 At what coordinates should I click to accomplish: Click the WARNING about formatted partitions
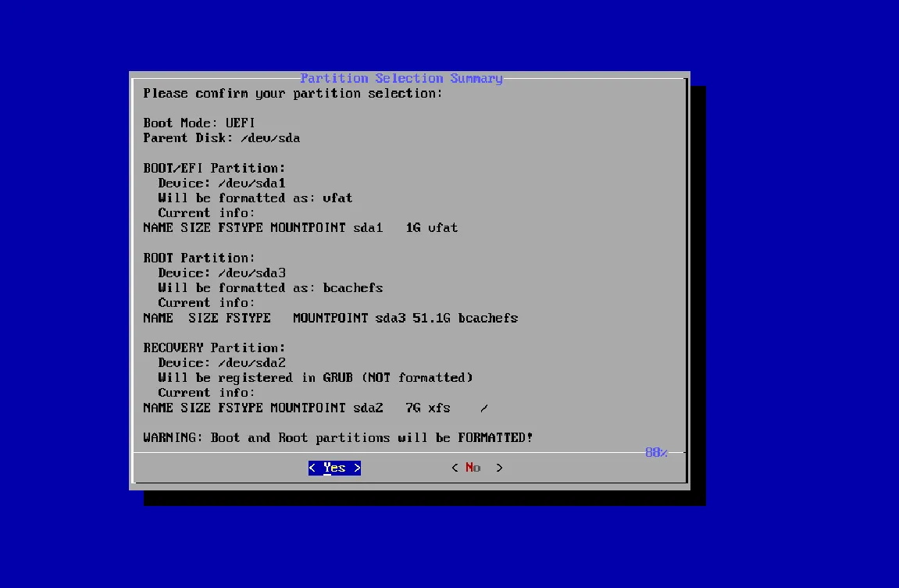(338, 438)
